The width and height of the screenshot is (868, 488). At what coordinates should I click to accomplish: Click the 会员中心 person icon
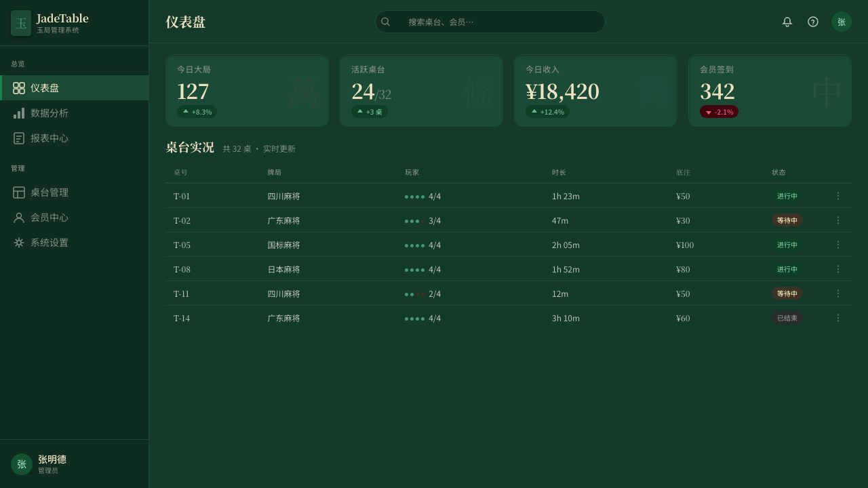19,218
